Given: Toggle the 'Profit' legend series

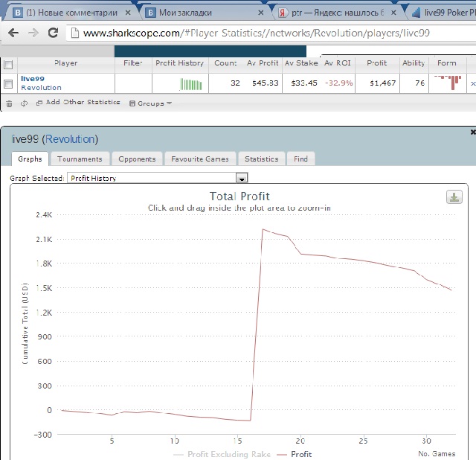Looking at the screenshot, I should [x=295, y=454].
